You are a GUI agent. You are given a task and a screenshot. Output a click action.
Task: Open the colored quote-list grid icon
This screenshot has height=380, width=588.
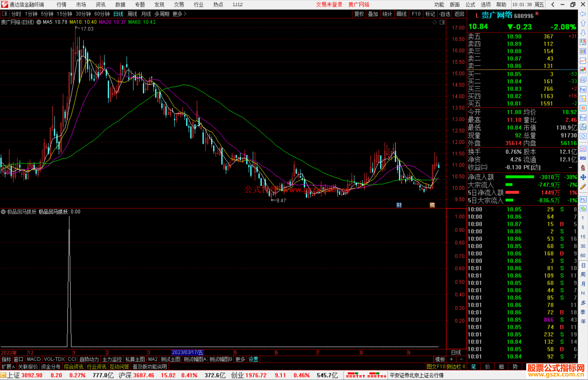583,51
